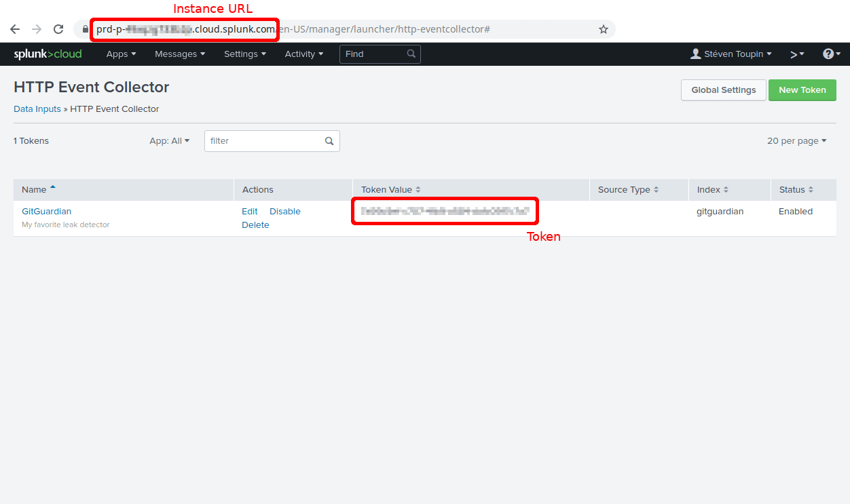Open the > quick-launch menu in the top bar
The height and width of the screenshot is (504, 850).
(797, 54)
